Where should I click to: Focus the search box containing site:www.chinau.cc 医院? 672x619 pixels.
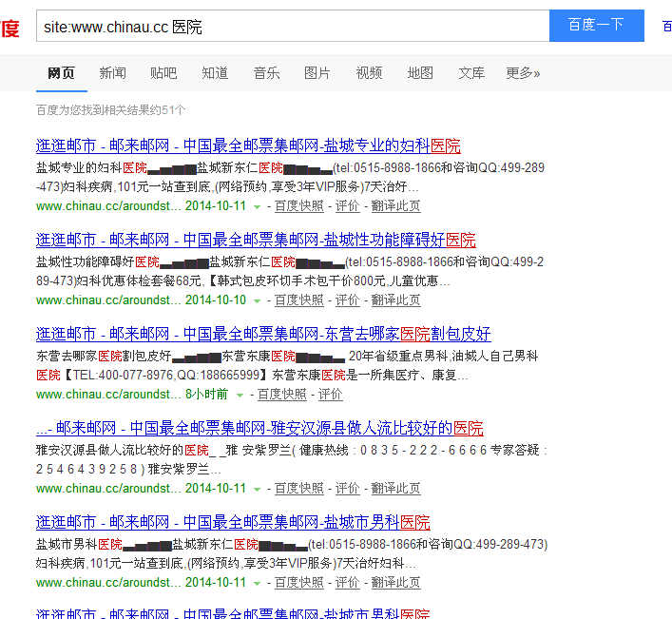point(293,26)
